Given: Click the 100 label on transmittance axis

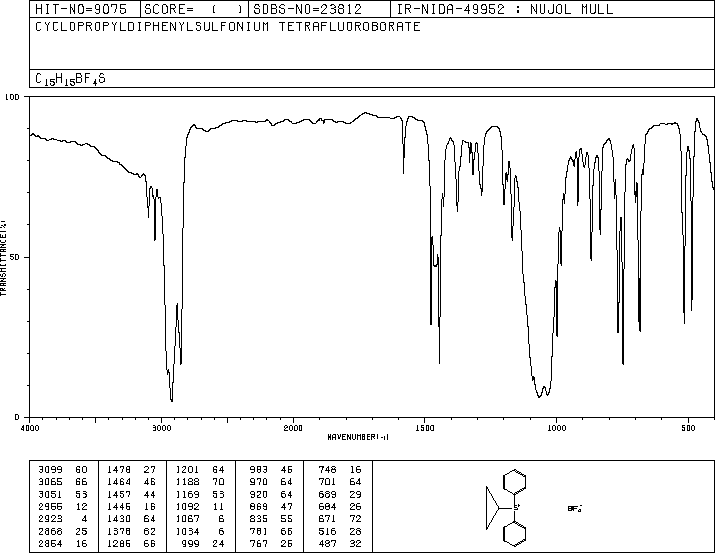Looking at the screenshot, I should (12, 97).
